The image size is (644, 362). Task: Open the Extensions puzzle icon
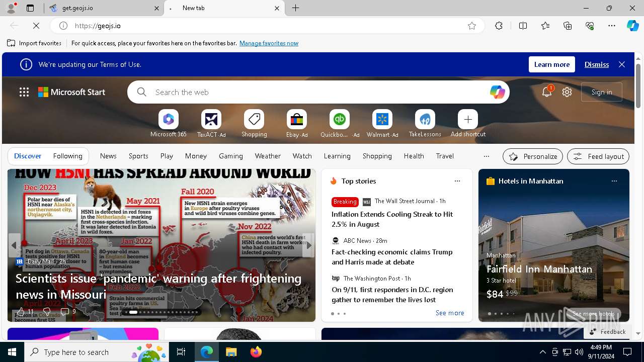click(499, 26)
